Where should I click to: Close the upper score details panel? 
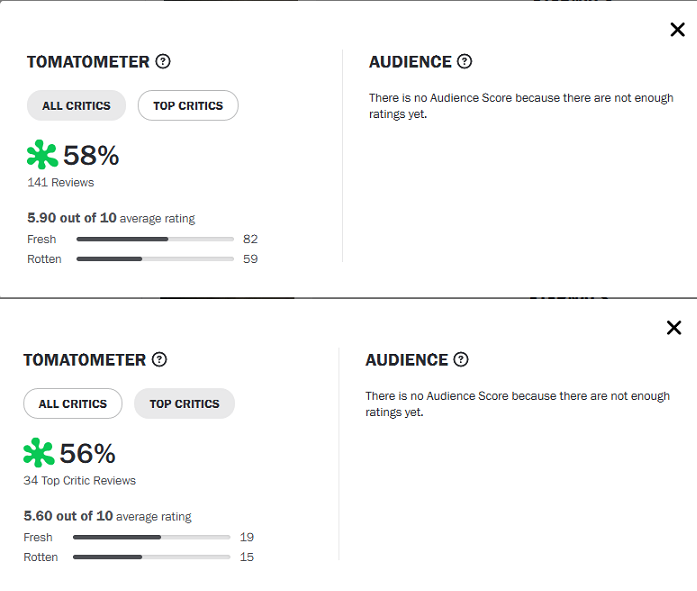point(677,30)
